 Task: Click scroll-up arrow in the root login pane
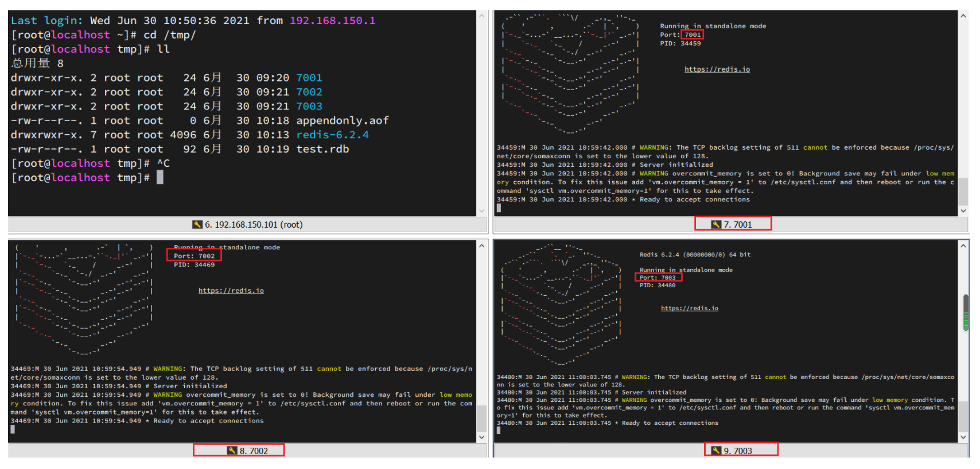coord(481,16)
